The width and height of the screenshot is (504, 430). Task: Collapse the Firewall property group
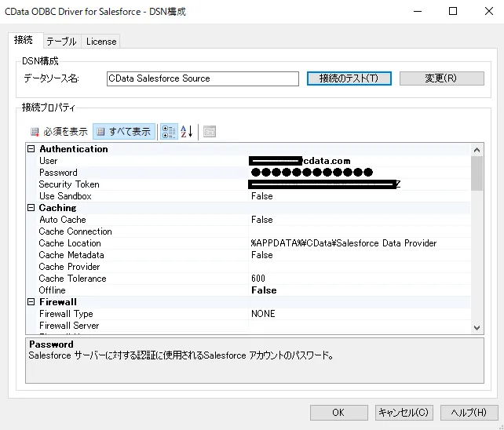click(x=31, y=302)
